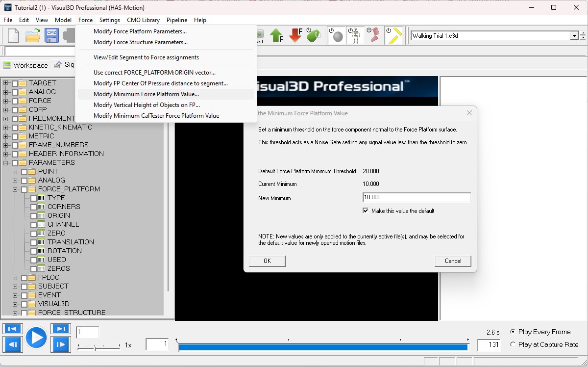Switch to the Workspace tab
This screenshot has height=367, width=588.
click(26, 65)
